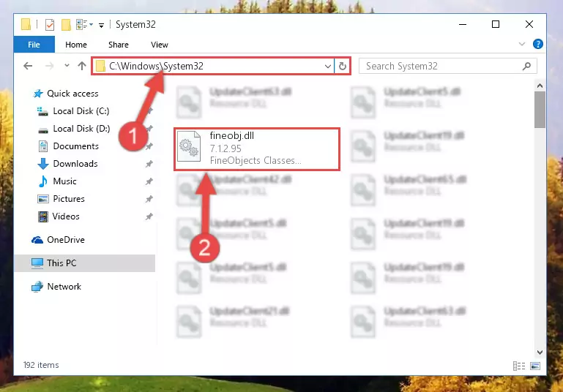Viewport: 563px width, 392px height.
Task: Open the Customize Quick Access Toolbar dropdown
Action: (102, 25)
